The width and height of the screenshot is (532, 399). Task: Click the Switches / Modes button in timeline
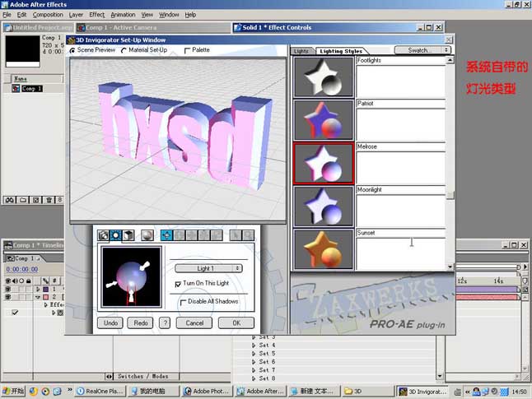pos(142,376)
